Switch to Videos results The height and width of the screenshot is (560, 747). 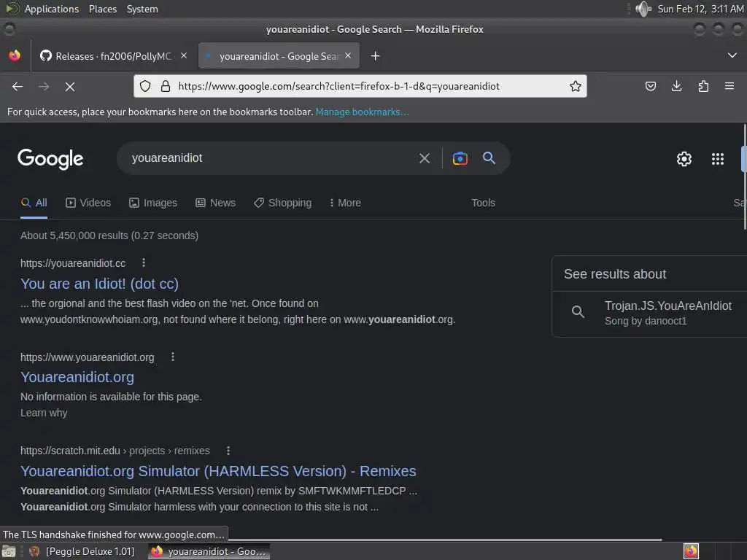click(x=88, y=203)
